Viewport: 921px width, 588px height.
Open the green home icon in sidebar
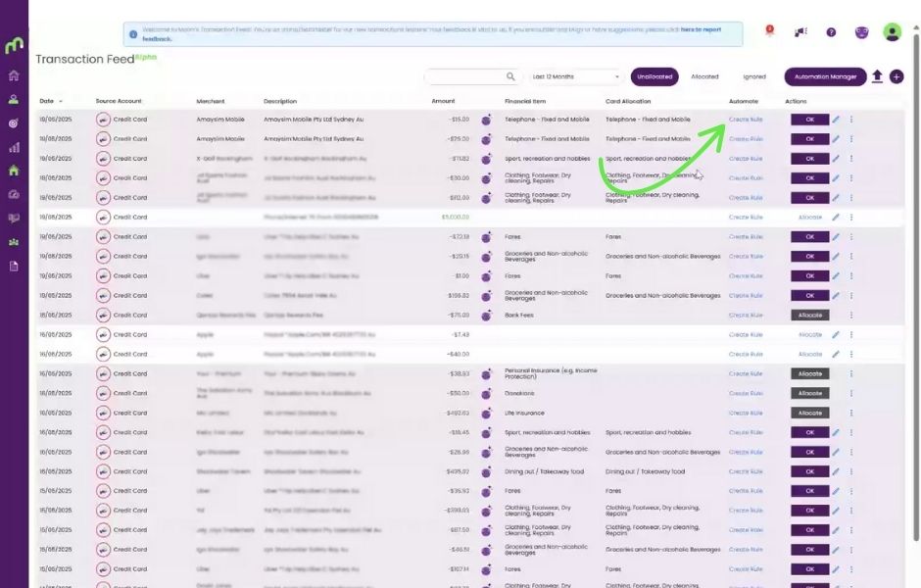click(14, 170)
